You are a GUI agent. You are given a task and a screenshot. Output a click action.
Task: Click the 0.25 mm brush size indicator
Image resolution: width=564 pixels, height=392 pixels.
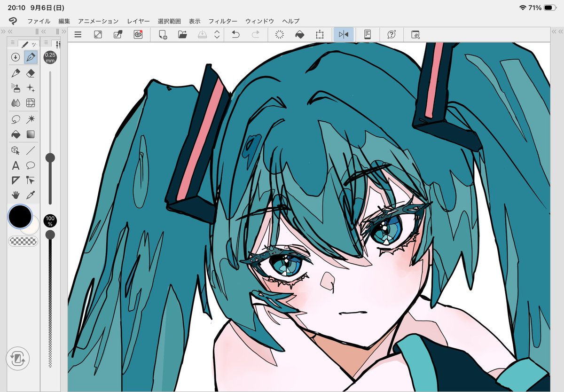click(x=50, y=57)
